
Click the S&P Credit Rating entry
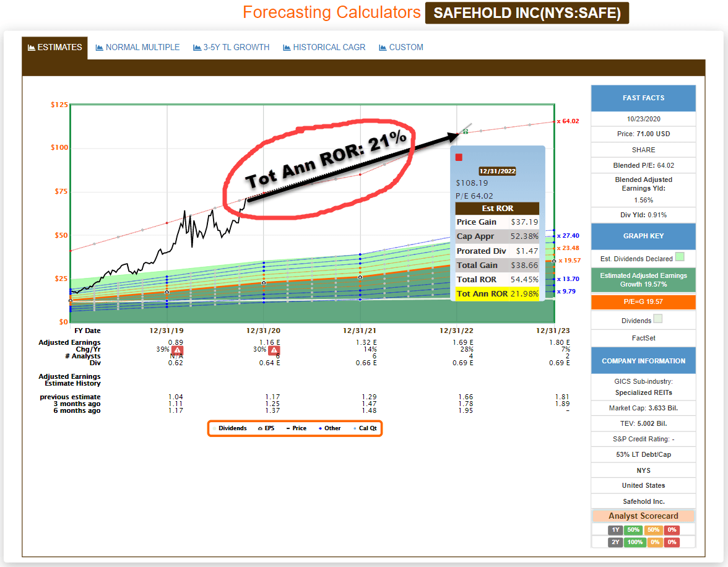click(x=644, y=439)
